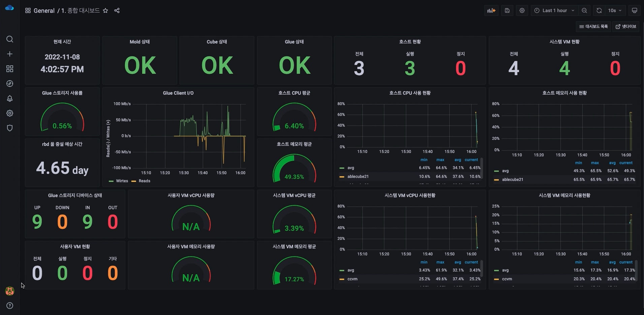Viewport: 644px width, 315px height.
Task: Open the 대시보드 목록 menu
Action: coord(593,27)
